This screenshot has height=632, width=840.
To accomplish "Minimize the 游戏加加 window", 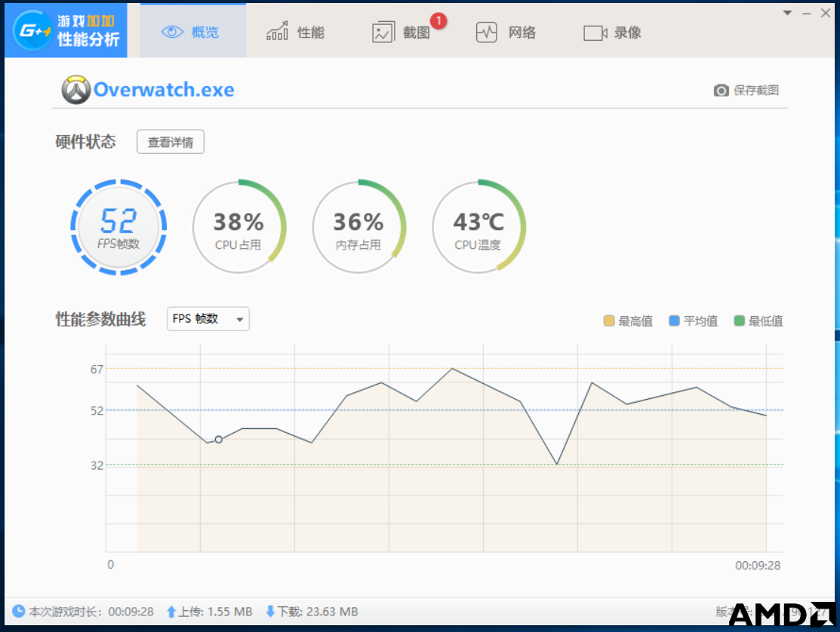I will pyautogui.click(x=807, y=14).
